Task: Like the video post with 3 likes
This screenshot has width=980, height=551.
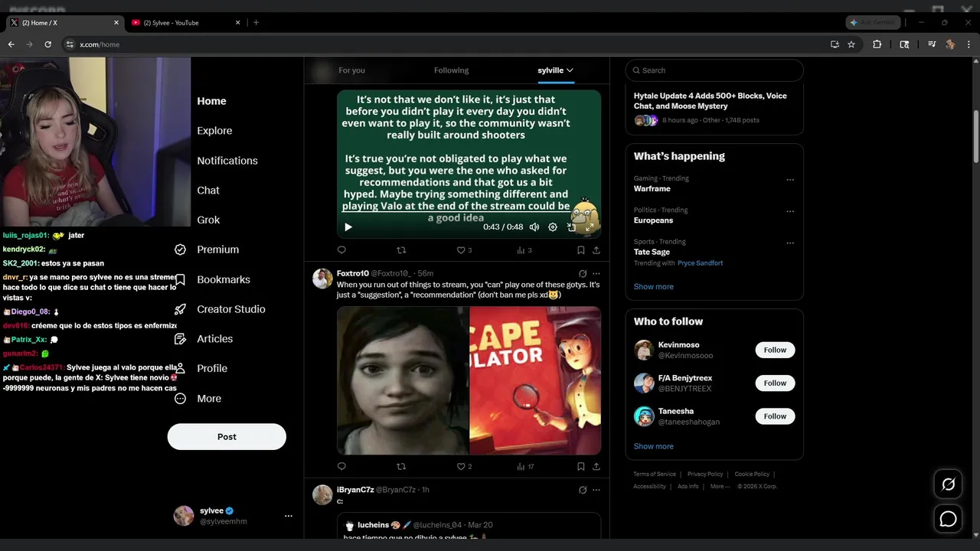Action: (x=464, y=250)
